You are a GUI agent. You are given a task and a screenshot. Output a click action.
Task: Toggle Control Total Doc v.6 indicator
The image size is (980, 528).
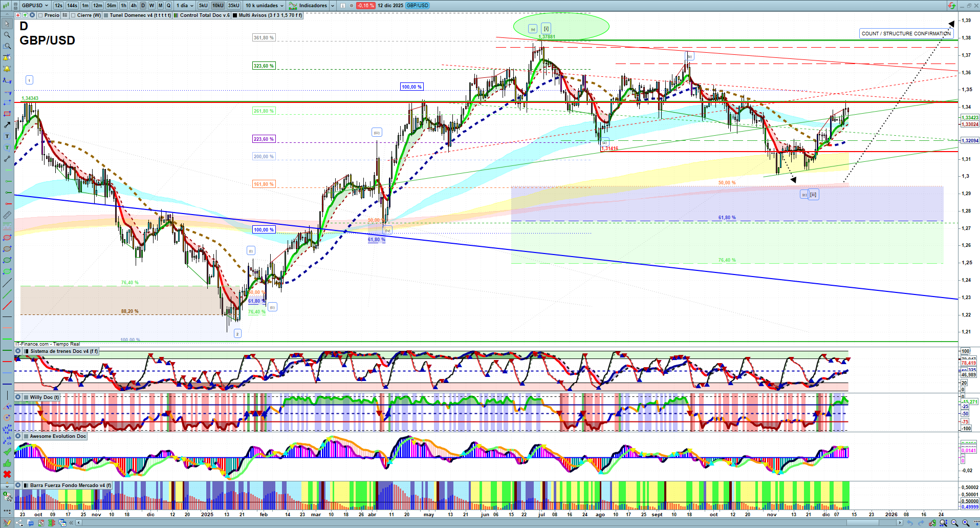click(176, 15)
